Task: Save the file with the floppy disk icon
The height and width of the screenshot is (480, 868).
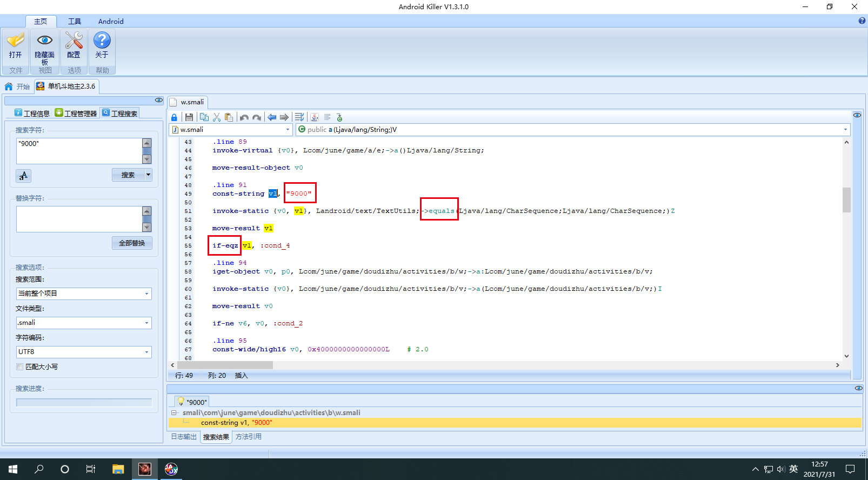Action: (189, 117)
